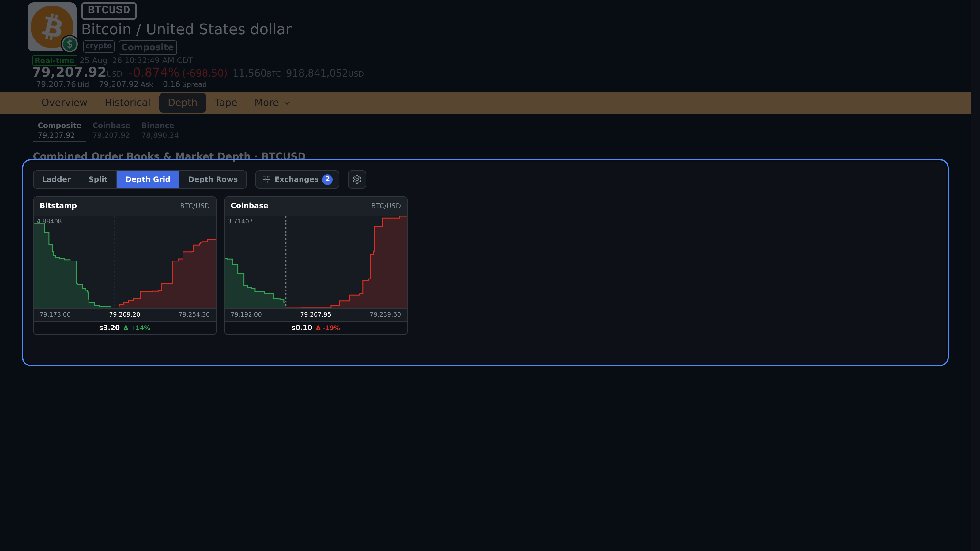Click the 0.16 Spread value

click(x=185, y=84)
